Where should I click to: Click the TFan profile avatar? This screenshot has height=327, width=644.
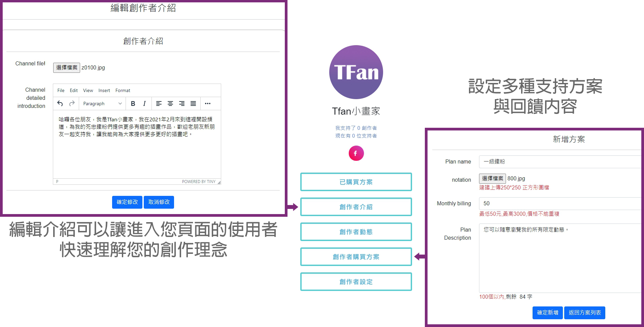click(356, 72)
